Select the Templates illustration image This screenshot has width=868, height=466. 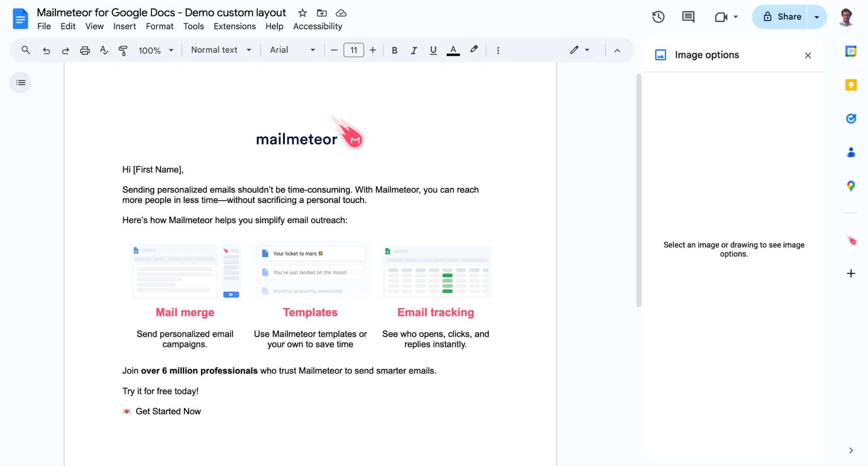tap(311, 271)
